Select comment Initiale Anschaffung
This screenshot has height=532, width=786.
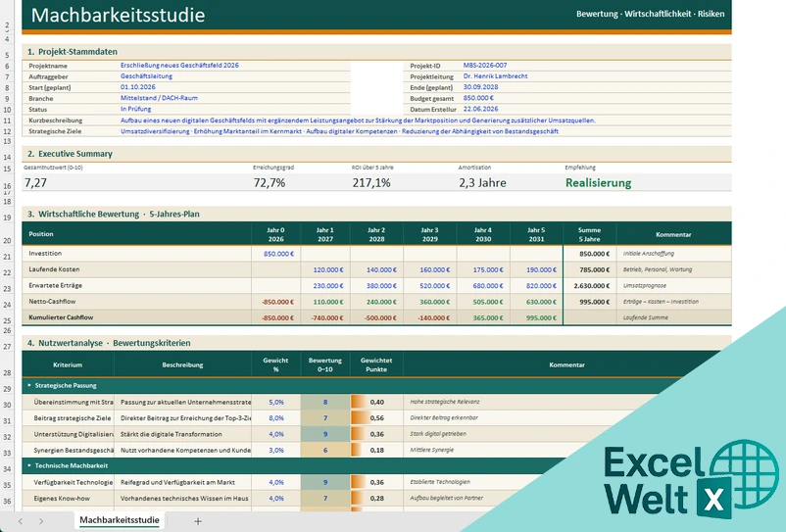pos(673,254)
